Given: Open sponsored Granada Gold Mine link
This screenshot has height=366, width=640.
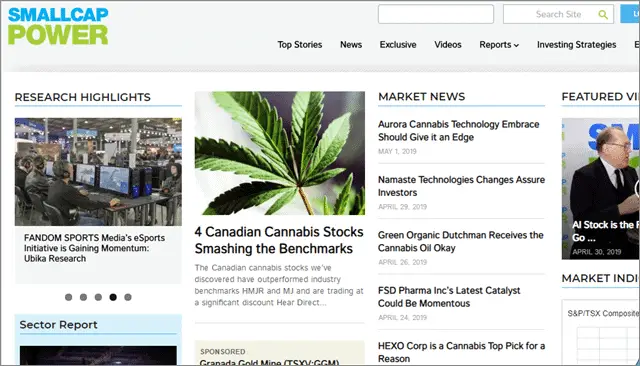Looking at the screenshot, I should tap(269, 362).
